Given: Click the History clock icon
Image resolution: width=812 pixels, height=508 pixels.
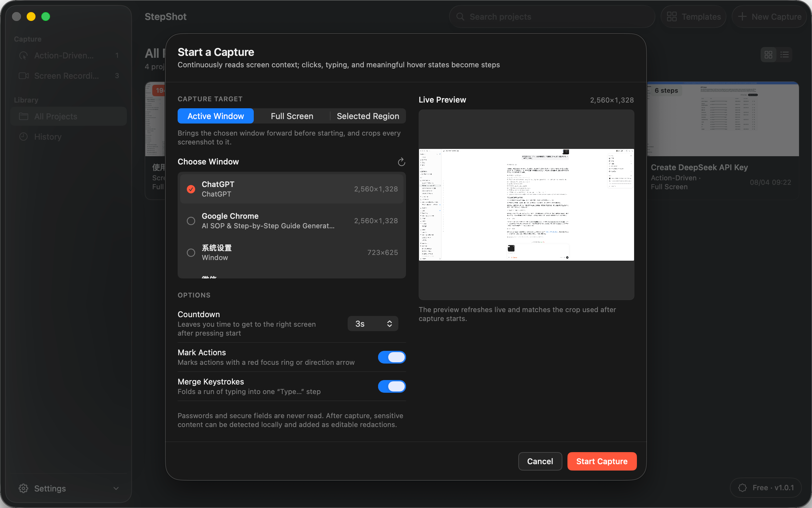Looking at the screenshot, I should tap(23, 137).
